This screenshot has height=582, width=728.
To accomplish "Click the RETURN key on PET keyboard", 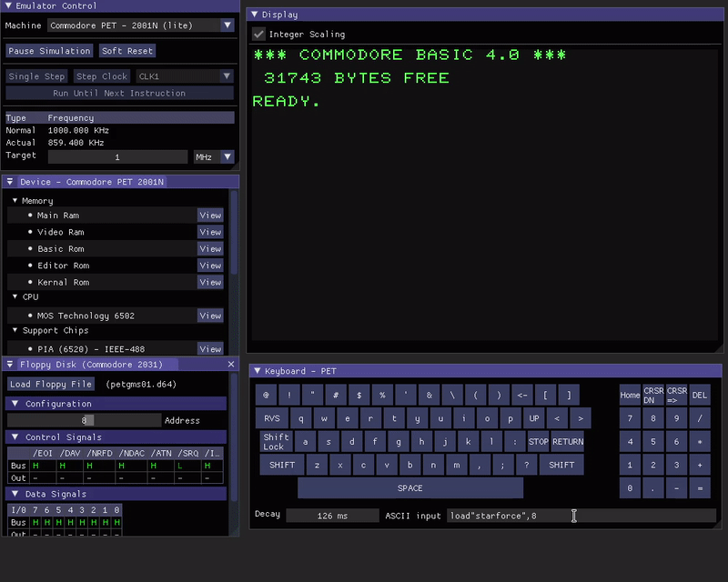I will click(568, 441).
